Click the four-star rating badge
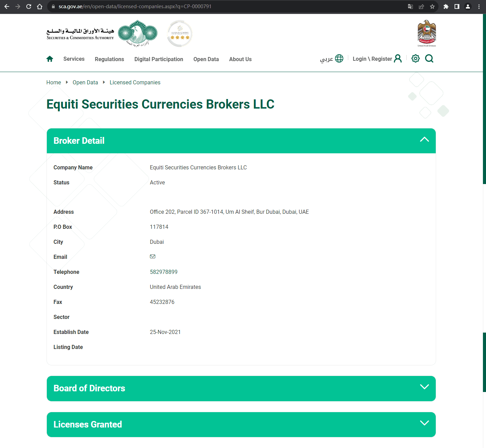The height and width of the screenshot is (448, 486). point(180,33)
